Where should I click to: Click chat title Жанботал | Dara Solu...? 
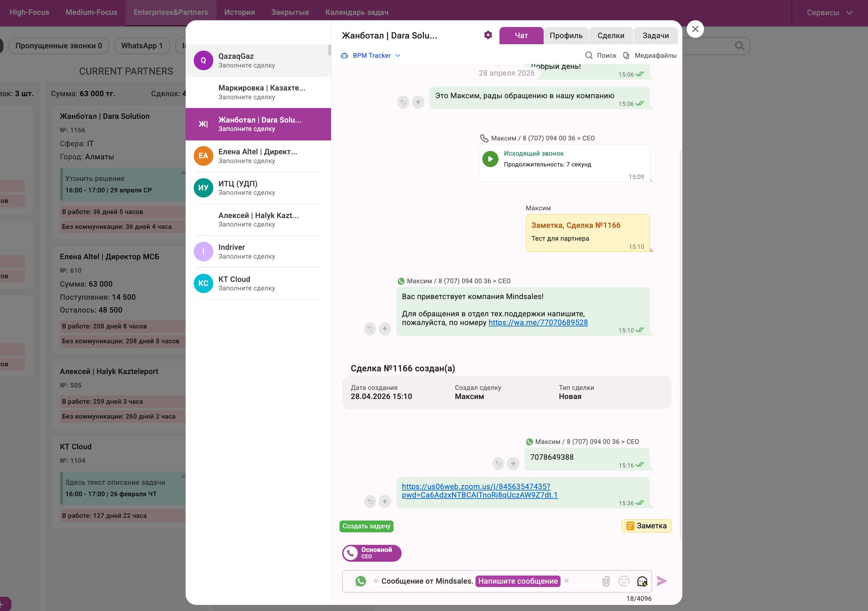(x=389, y=35)
